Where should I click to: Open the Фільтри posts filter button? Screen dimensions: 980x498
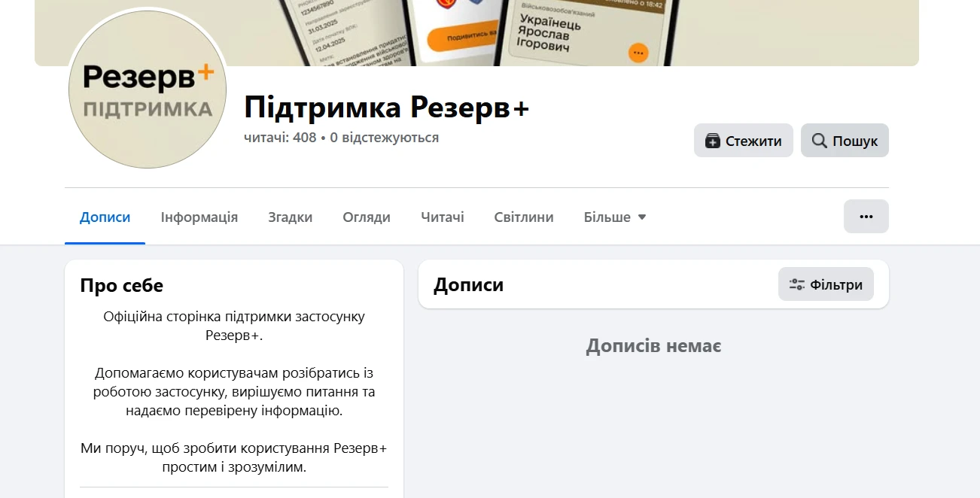pos(826,284)
